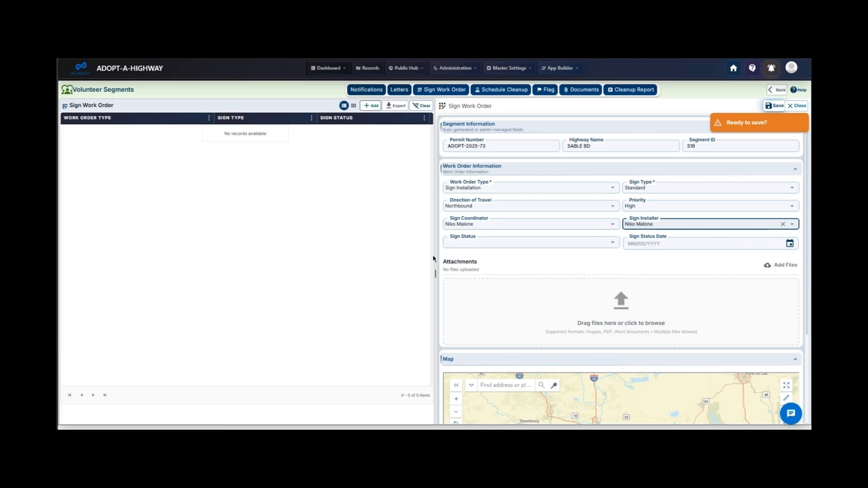This screenshot has height=488, width=868.
Task: Zoom out on the map
Action: click(456, 412)
